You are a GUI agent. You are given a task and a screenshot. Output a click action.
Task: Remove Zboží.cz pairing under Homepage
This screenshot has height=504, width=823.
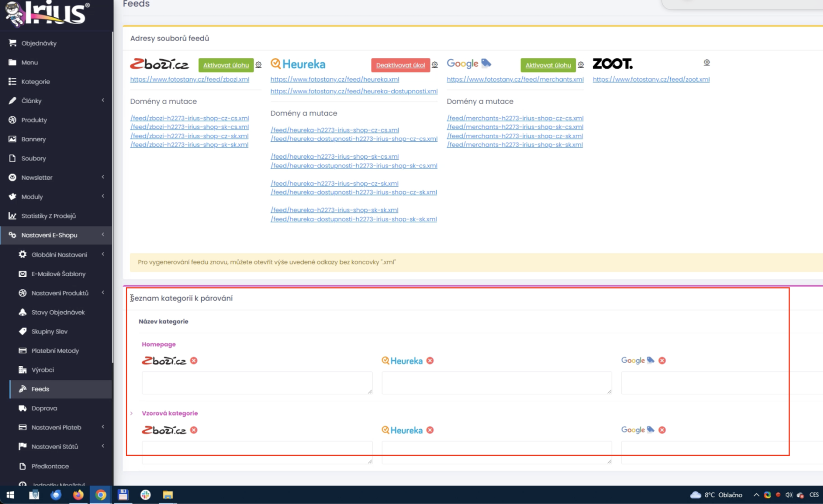click(194, 361)
